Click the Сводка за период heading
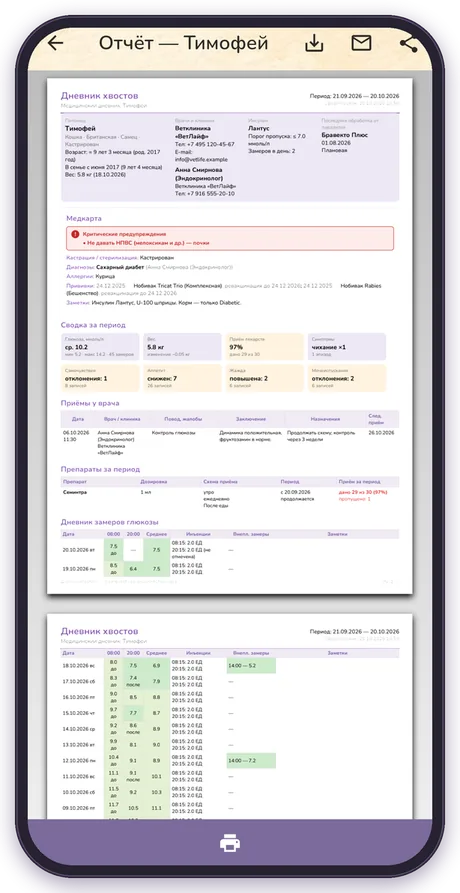The image size is (460, 893). click(93, 325)
